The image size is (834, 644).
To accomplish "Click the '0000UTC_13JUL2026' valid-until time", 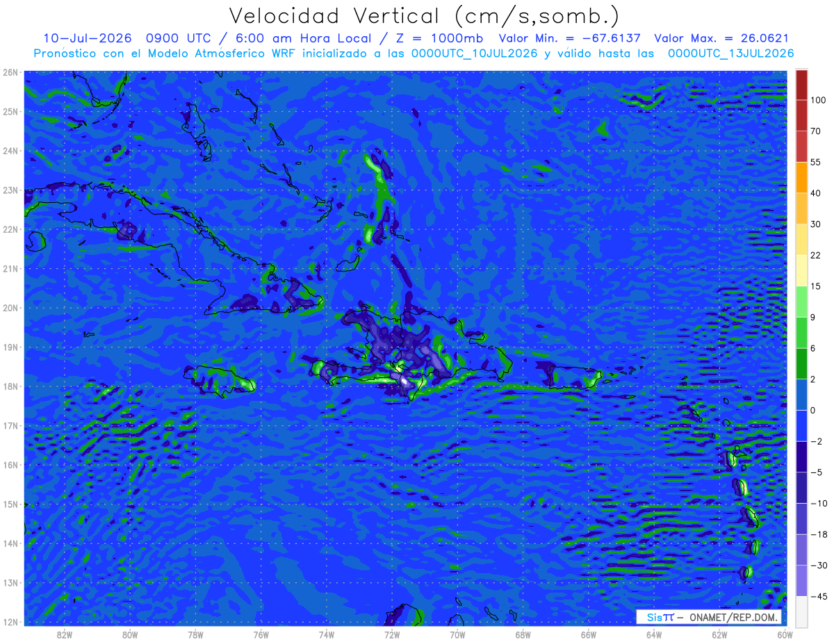I will tap(731, 53).
